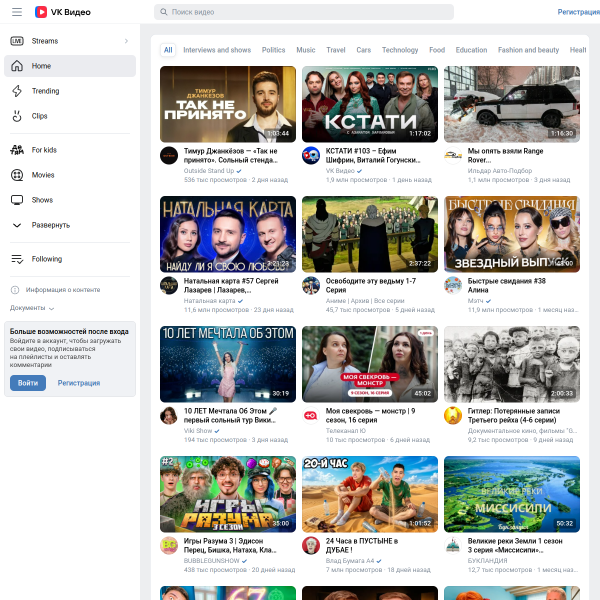Click the Following list icon
This screenshot has width=600, height=600.
click(x=17, y=259)
